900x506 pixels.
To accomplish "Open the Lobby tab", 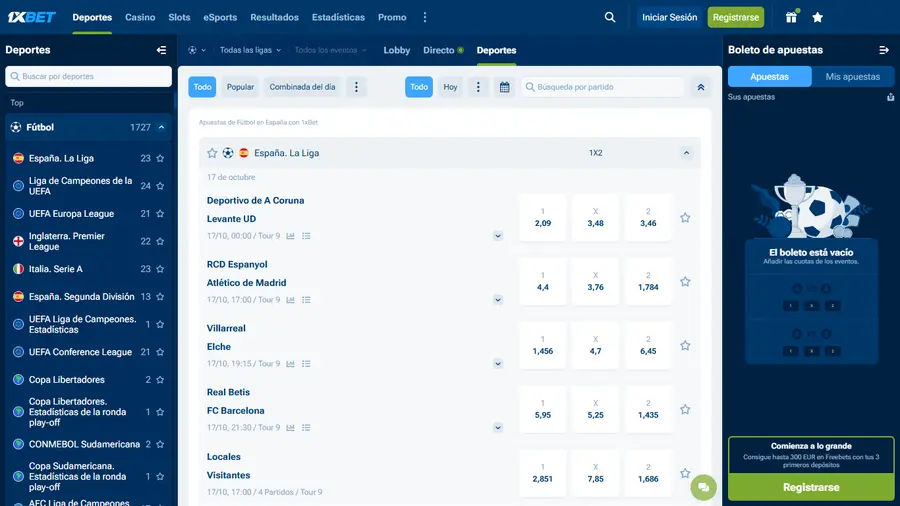I will pos(397,50).
